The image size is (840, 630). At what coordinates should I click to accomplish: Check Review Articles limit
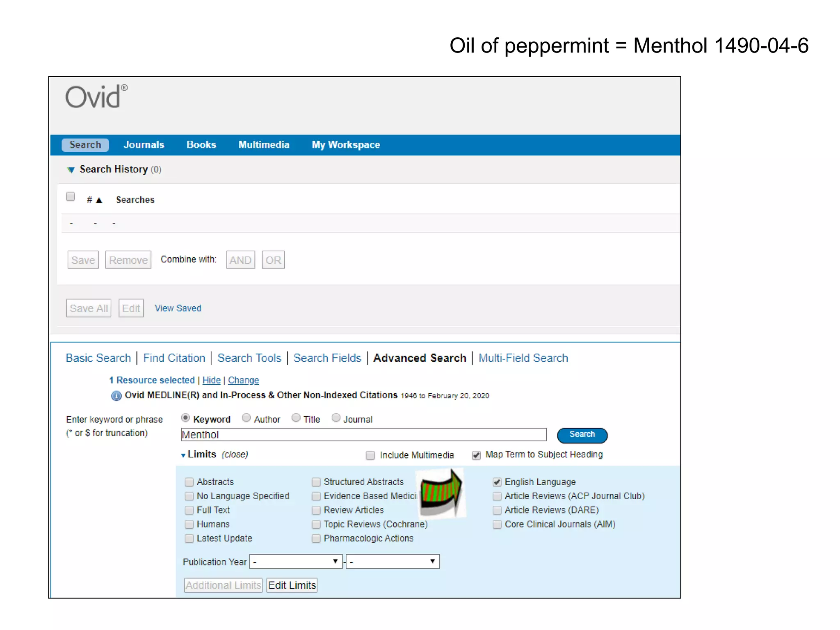316,510
